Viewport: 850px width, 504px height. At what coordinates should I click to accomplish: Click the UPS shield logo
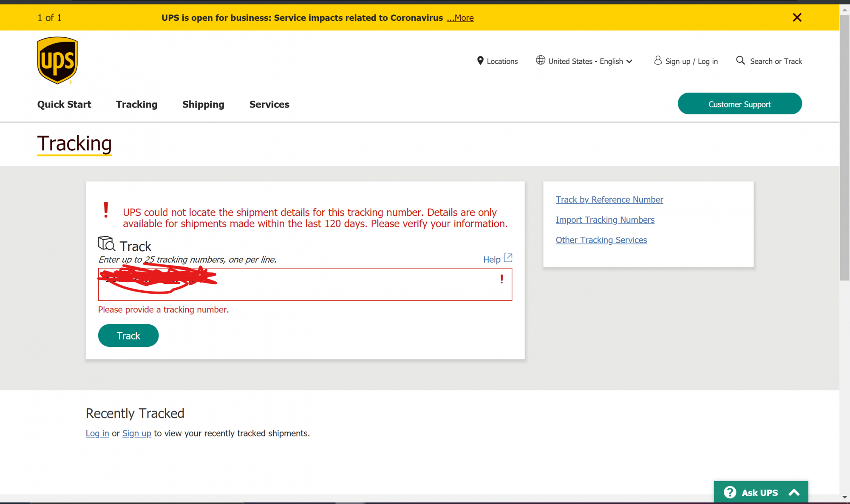point(57,60)
